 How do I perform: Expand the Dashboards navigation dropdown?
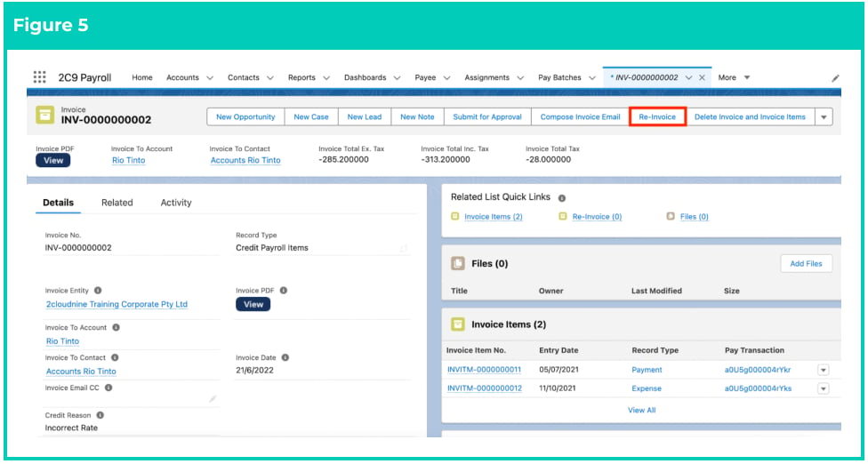(x=397, y=78)
